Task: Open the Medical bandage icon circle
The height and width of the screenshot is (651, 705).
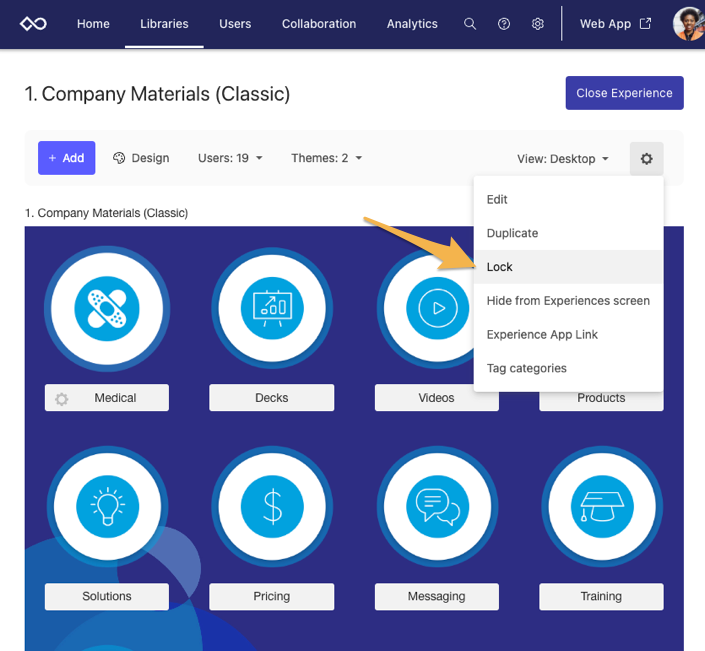Action: (107, 308)
